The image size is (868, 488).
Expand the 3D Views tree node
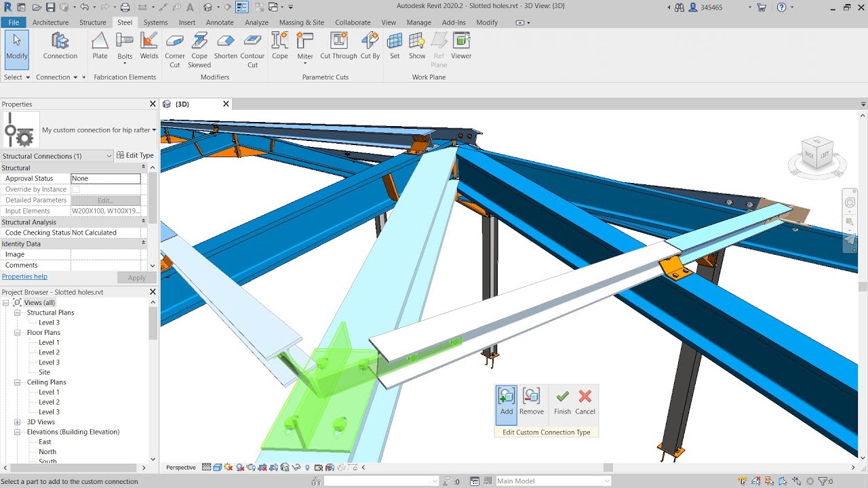tap(18, 422)
